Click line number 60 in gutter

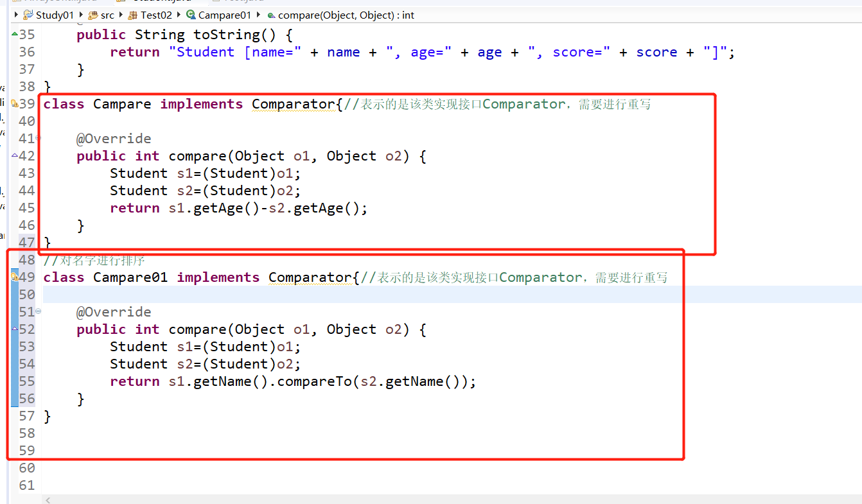point(27,468)
